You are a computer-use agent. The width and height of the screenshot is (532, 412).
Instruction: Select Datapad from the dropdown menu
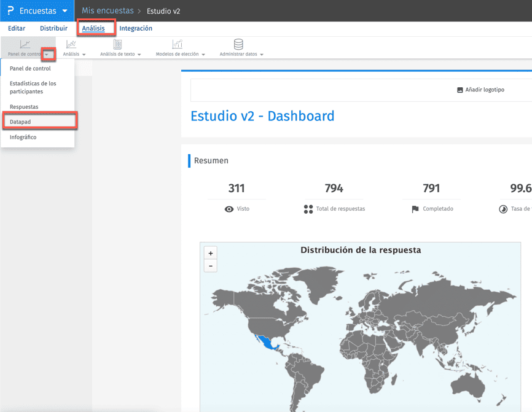[x=21, y=122]
